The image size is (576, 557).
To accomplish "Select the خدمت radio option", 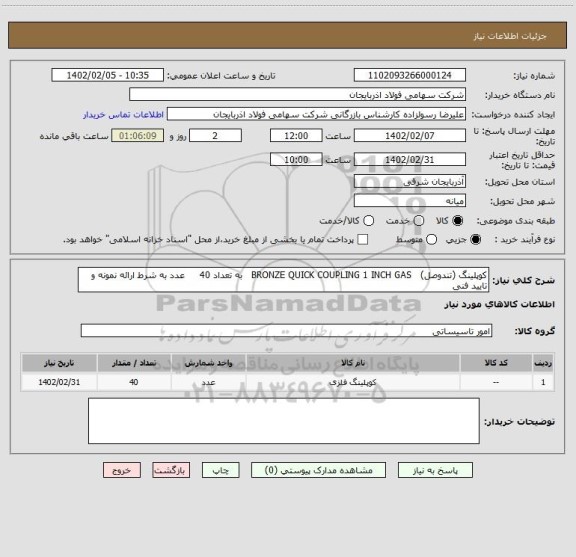I will pyautogui.click(x=419, y=221).
